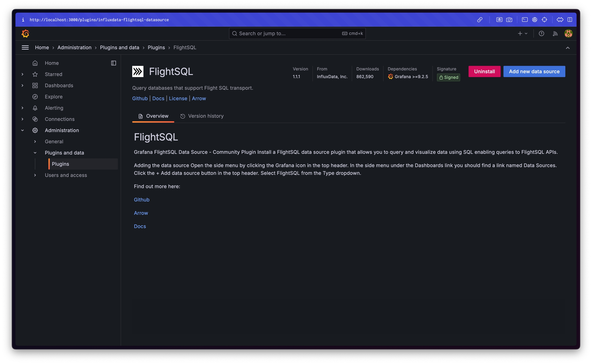Image resolution: width=592 pixels, height=364 pixels.
Task: Open the Explore compass item
Action: tap(53, 97)
